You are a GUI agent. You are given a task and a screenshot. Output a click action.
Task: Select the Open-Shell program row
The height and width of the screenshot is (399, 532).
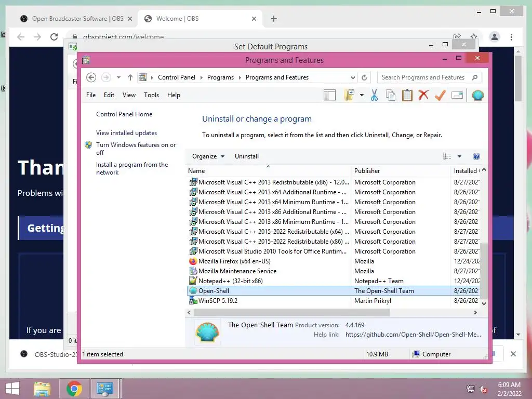coord(332,291)
